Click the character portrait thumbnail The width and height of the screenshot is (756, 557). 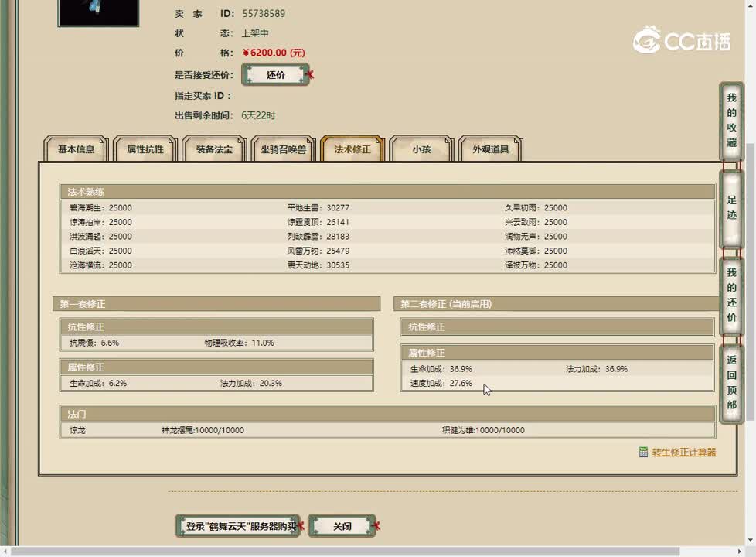[x=98, y=12]
